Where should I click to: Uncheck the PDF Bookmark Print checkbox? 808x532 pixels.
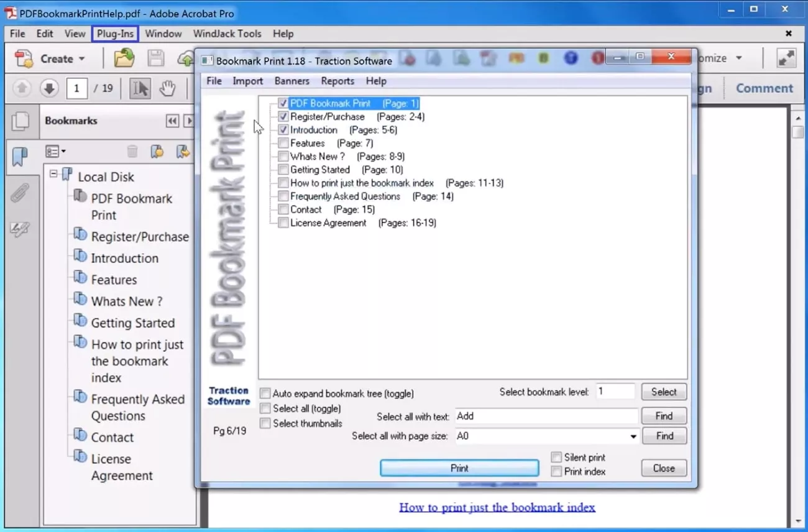point(283,104)
